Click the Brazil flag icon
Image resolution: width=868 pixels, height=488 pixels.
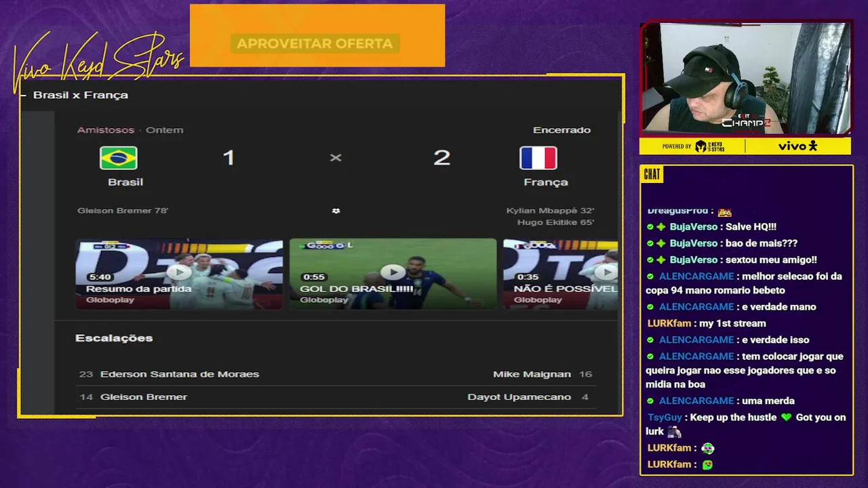[119, 158]
